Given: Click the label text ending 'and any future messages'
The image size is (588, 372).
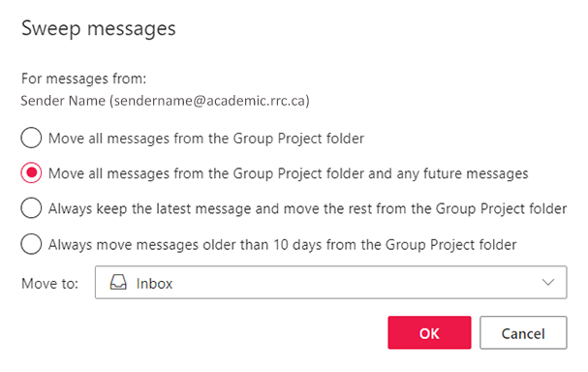Looking at the screenshot, I should coord(289,174).
